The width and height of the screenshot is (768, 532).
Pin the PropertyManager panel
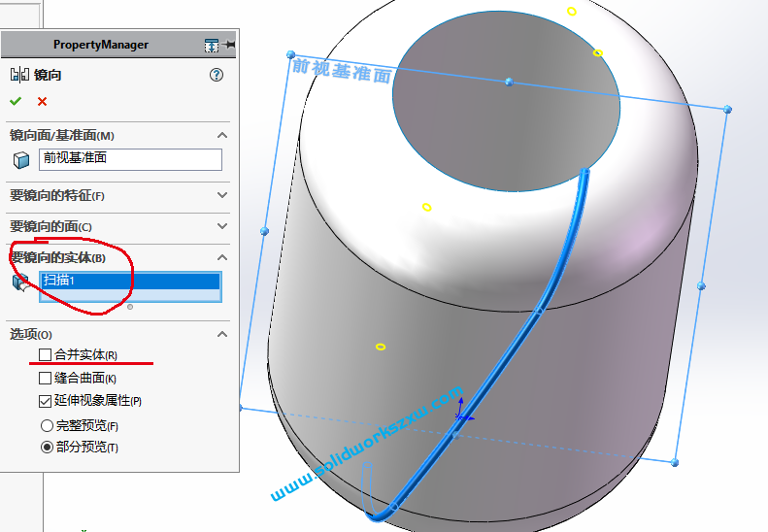(229, 45)
